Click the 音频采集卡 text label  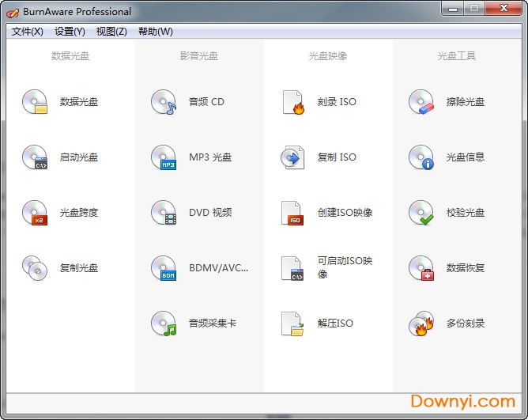[x=213, y=324]
